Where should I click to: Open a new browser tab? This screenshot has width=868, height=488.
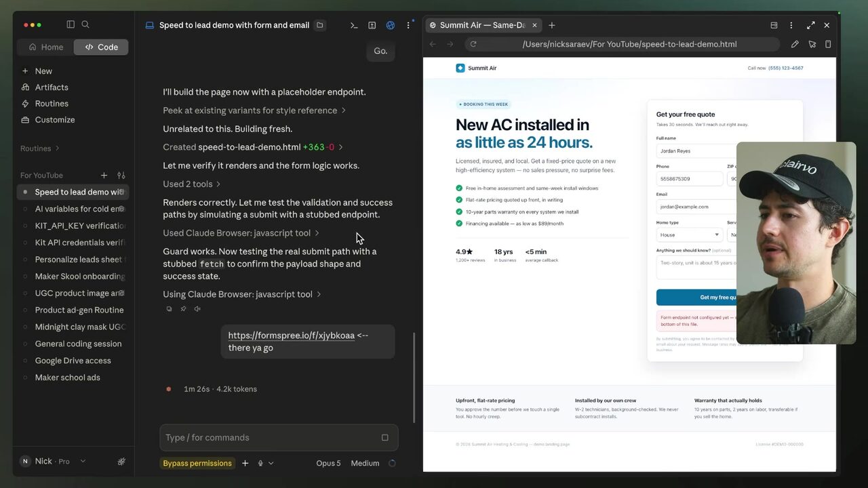point(552,25)
